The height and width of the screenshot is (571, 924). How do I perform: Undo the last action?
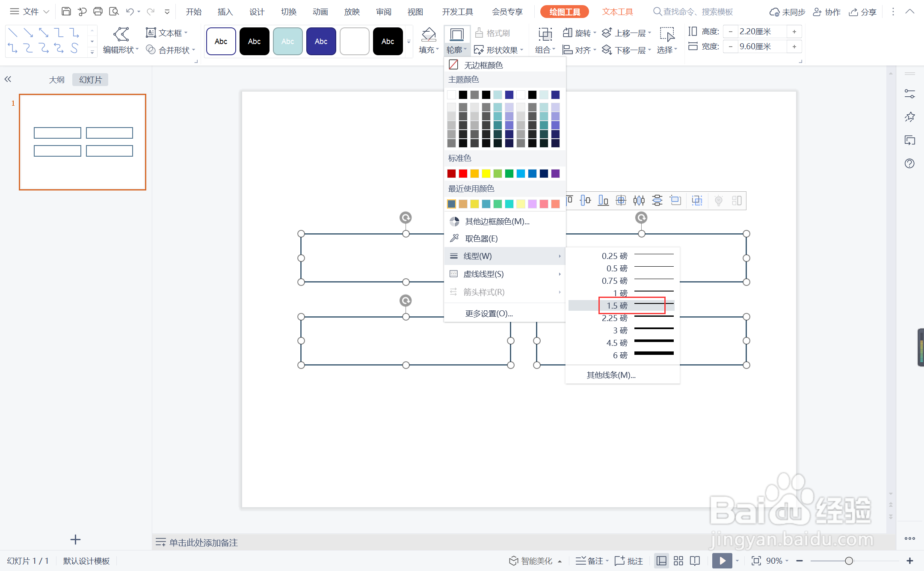click(130, 12)
